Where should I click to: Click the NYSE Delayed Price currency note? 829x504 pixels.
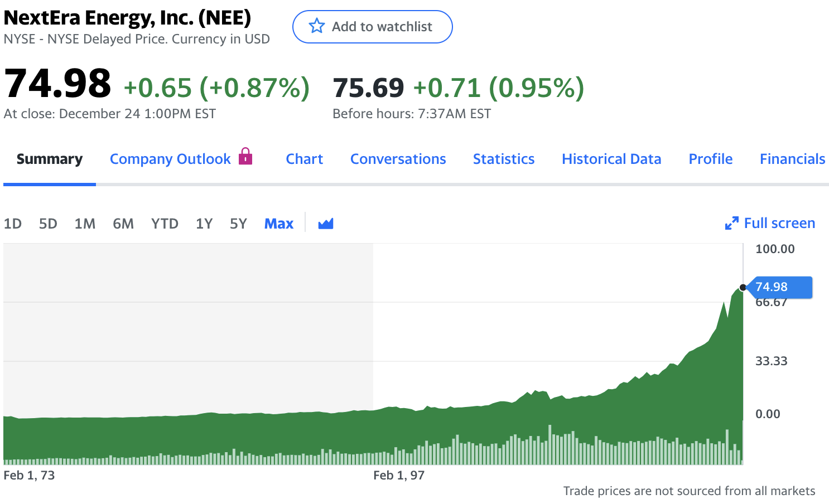pos(137,39)
